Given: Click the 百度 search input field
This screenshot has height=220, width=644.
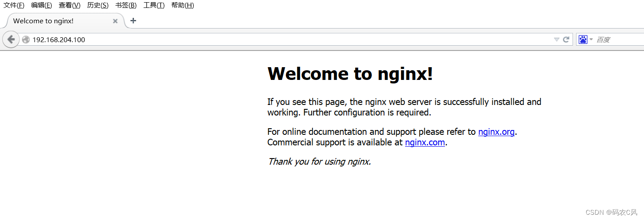Looking at the screenshot, I should pos(619,40).
